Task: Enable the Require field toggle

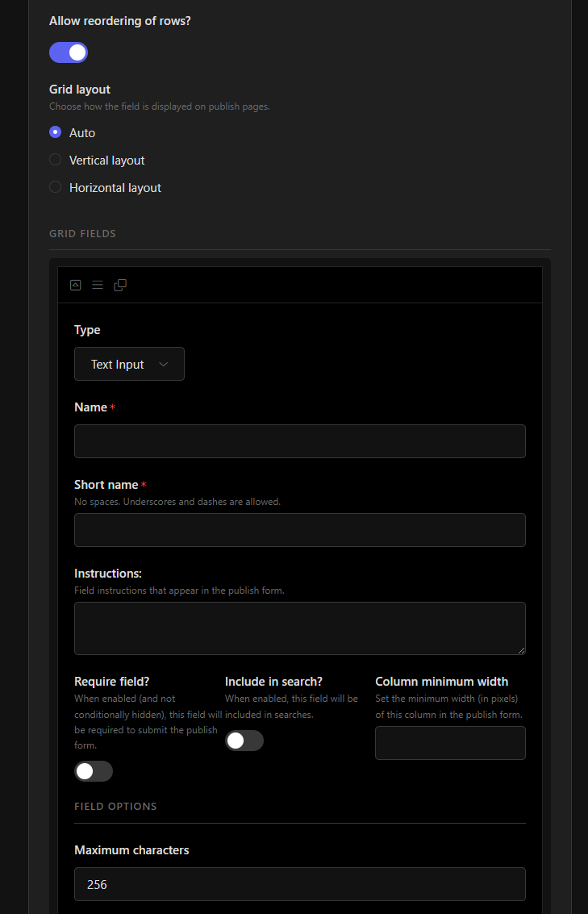Action: point(94,771)
